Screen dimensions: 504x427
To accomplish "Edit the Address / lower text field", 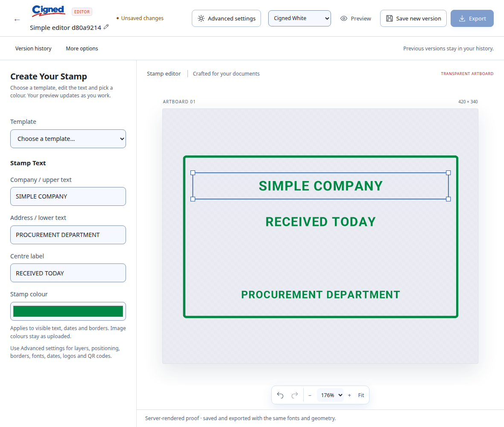I will point(68,235).
